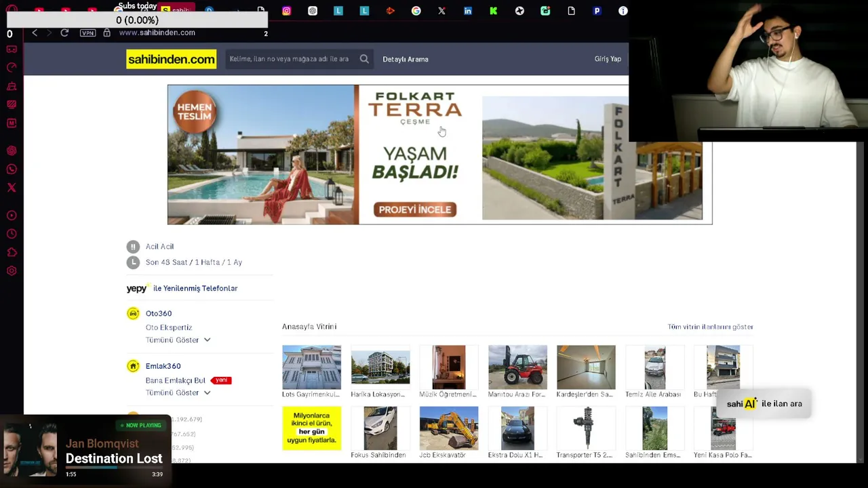Screen dimensions: 868x488
Task: Click the clock icon beside Son 48 Saat
Action: pyautogui.click(x=133, y=262)
